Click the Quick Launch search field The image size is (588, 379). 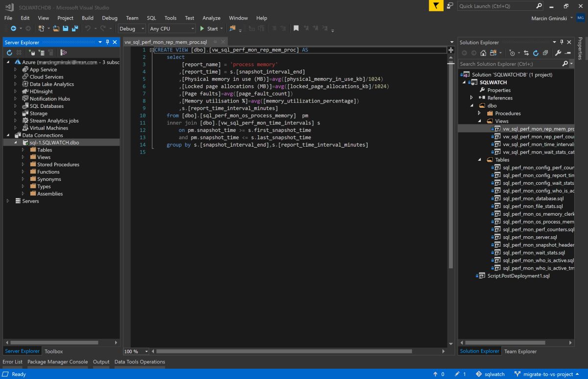click(500, 6)
